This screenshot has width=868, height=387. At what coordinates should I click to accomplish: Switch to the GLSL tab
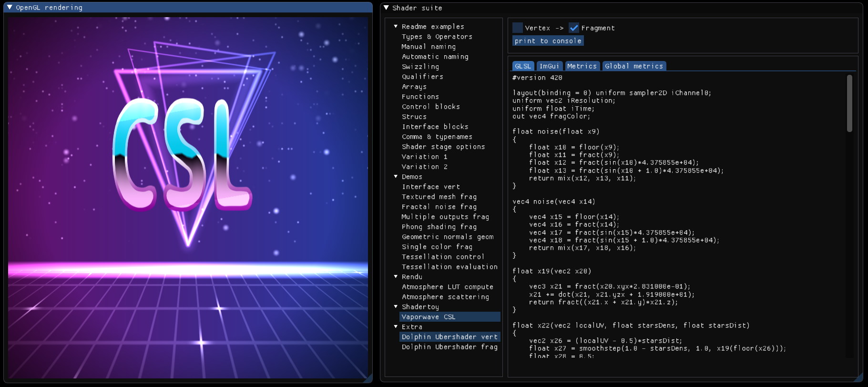point(523,66)
